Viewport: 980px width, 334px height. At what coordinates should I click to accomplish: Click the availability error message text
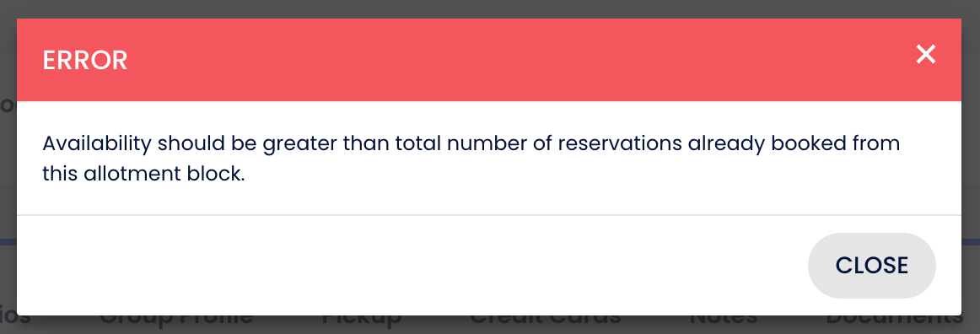(x=471, y=159)
